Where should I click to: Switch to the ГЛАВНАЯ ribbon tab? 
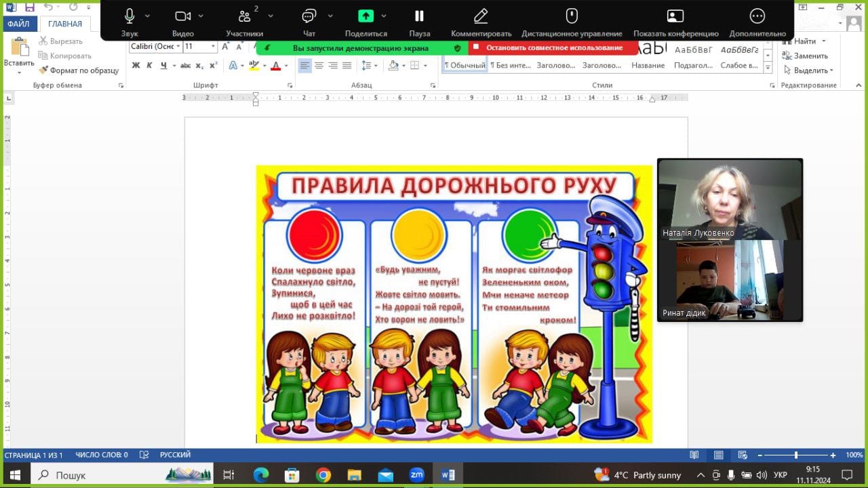[x=65, y=24]
